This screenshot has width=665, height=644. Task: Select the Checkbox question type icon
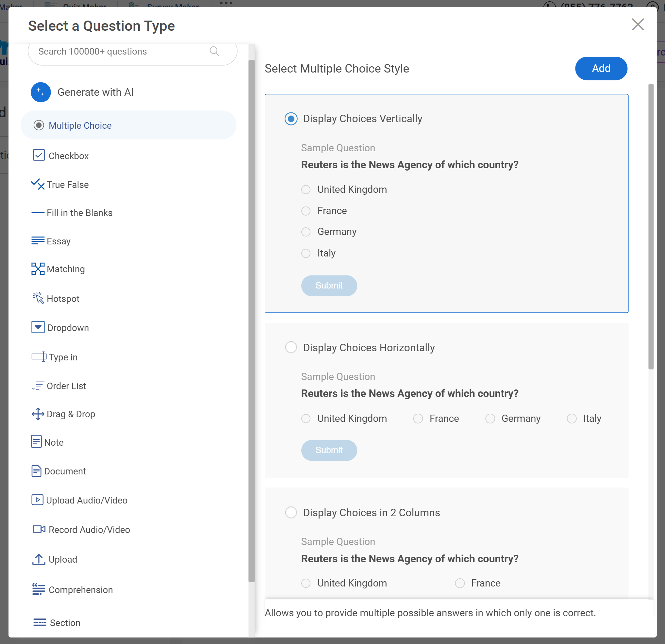pyautogui.click(x=39, y=156)
